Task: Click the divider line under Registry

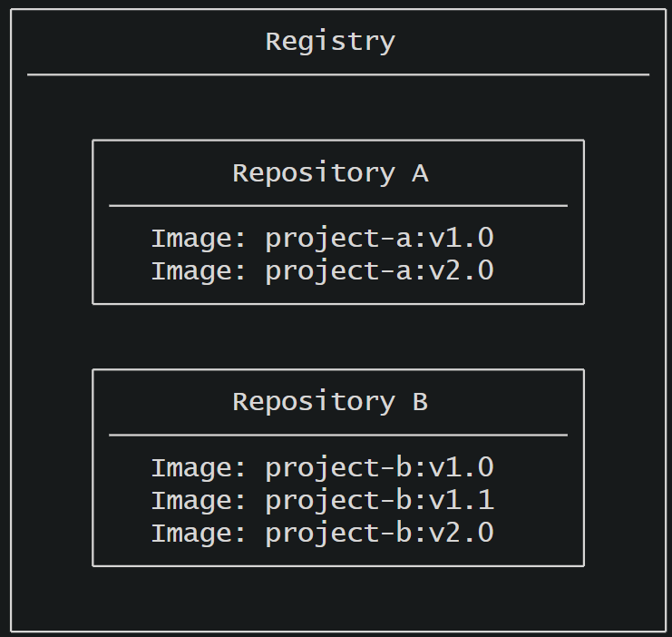Action: coord(338,74)
